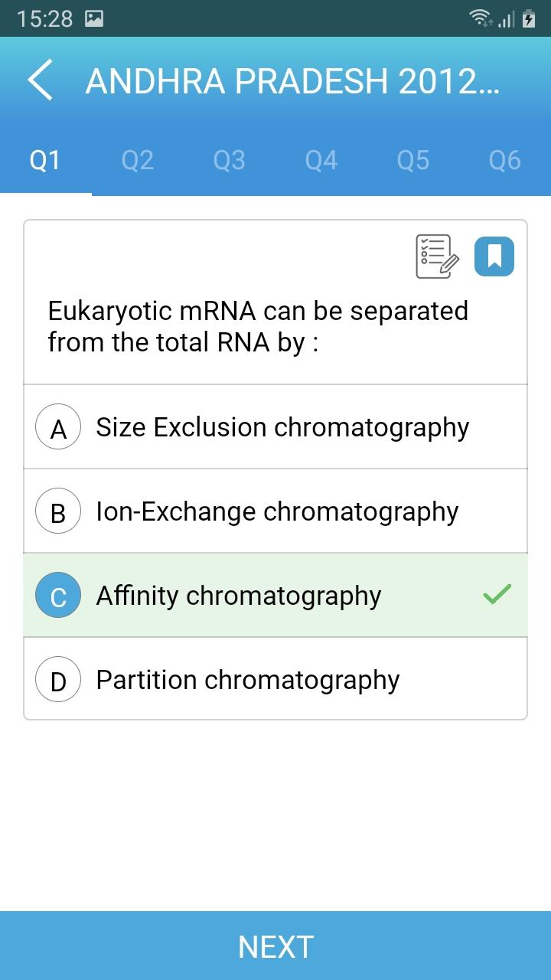Viewport: 551px width, 980px height.
Task: Switch to the Q2 tab
Action: 138,160
